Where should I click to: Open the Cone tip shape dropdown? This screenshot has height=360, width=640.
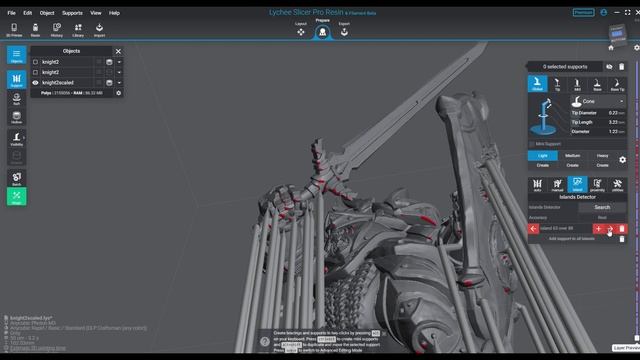598,101
